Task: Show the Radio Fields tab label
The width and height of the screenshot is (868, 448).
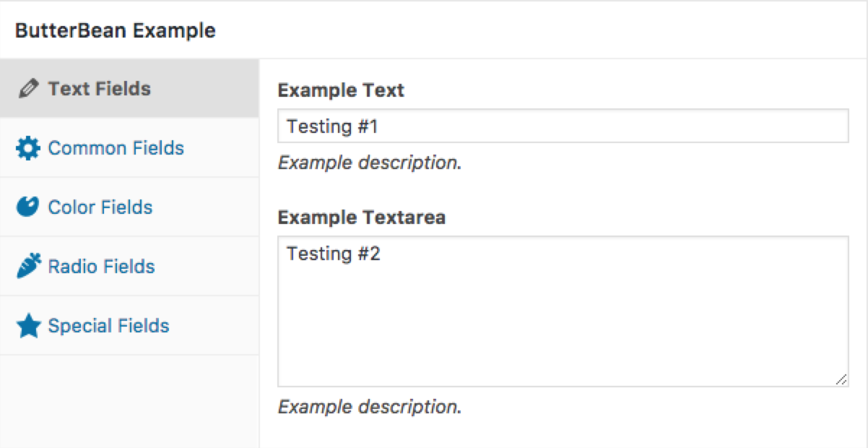Action: 101,267
